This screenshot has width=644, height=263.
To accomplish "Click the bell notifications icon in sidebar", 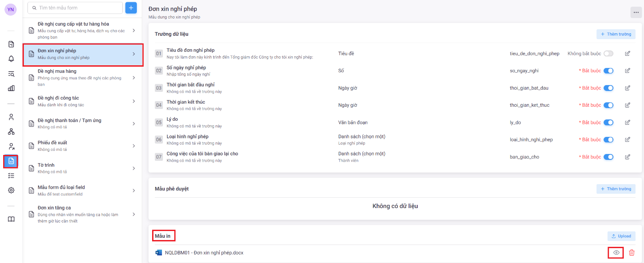I will pos(11,59).
